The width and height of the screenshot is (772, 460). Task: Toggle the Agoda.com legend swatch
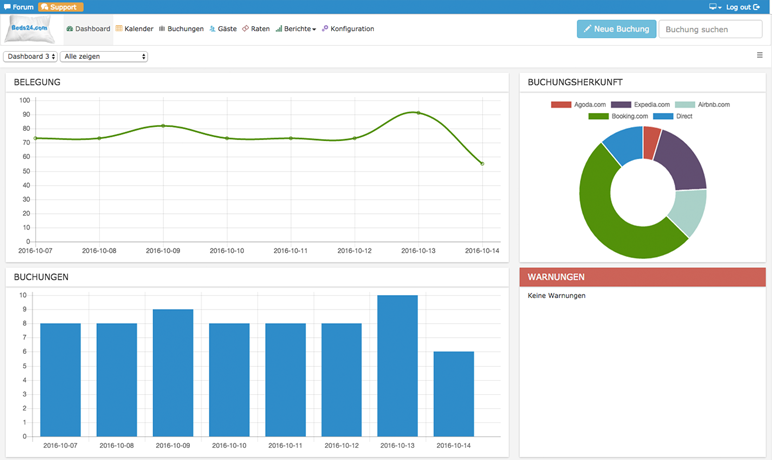tap(561, 104)
